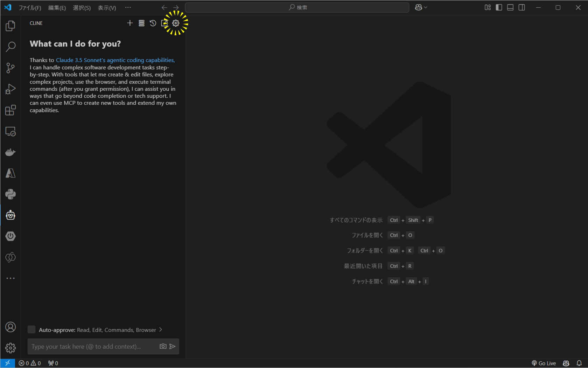
Task: Open Cline in editor pop-out icon
Action: click(x=164, y=23)
